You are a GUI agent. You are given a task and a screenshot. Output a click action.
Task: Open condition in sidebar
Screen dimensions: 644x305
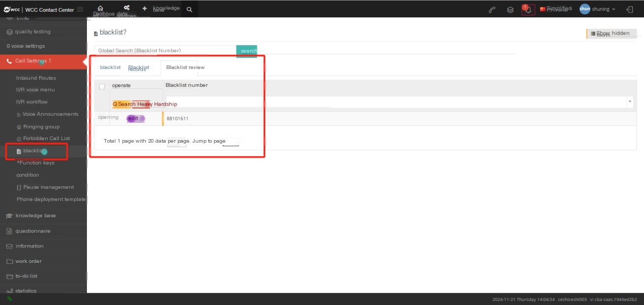click(27, 175)
